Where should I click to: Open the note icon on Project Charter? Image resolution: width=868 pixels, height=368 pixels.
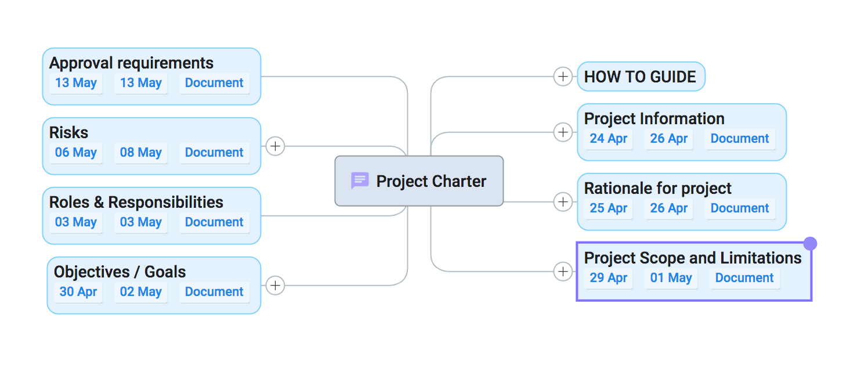(360, 181)
